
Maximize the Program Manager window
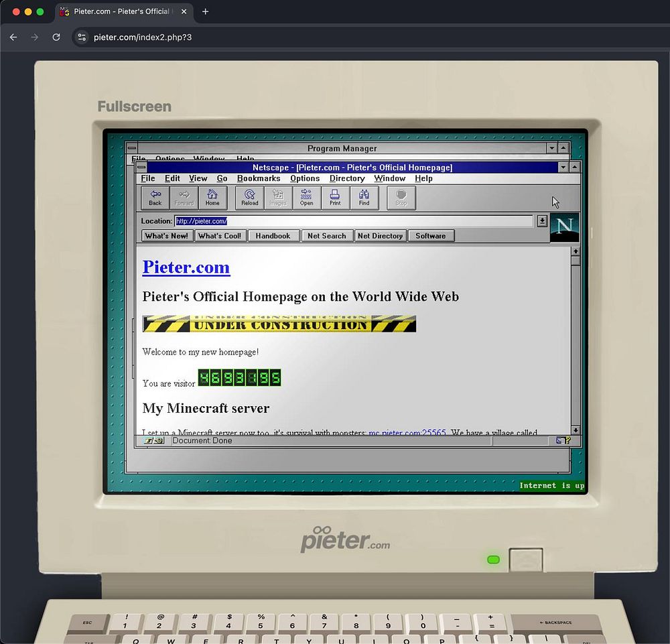(563, 148)
